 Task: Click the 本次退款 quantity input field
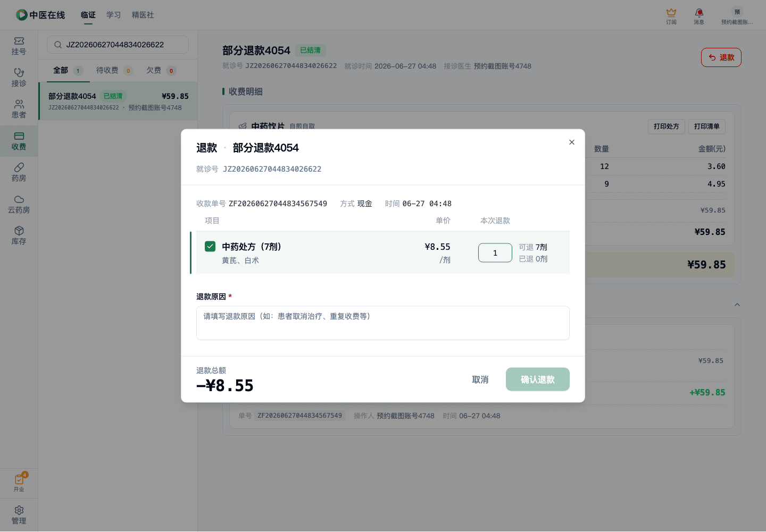495,253
